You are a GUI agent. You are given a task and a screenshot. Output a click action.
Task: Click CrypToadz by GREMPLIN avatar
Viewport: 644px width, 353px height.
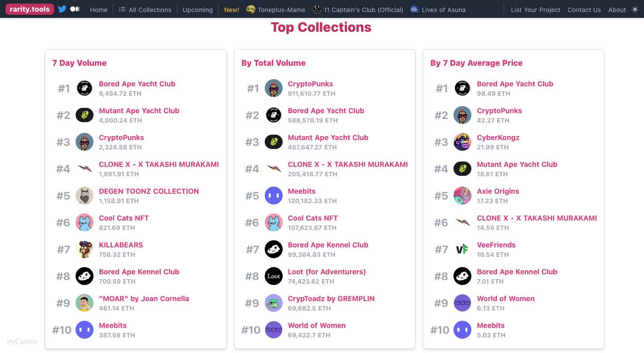(x=274, y=303)
